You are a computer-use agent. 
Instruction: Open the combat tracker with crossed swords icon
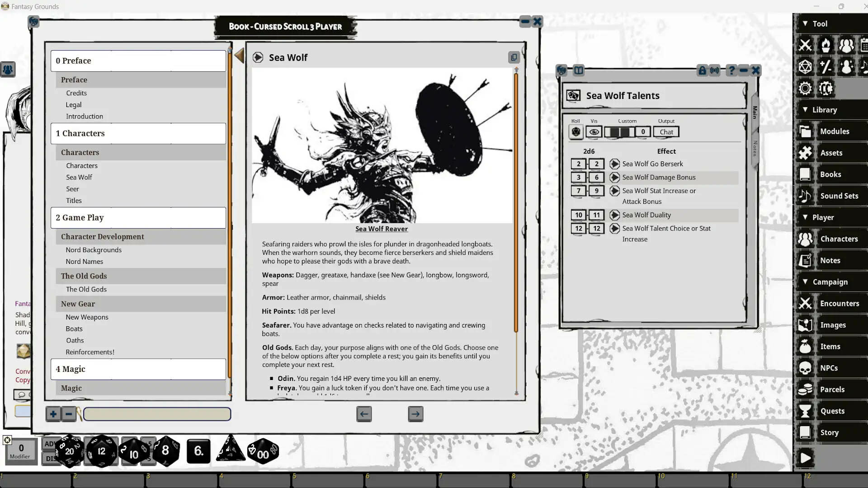(805, 45)
